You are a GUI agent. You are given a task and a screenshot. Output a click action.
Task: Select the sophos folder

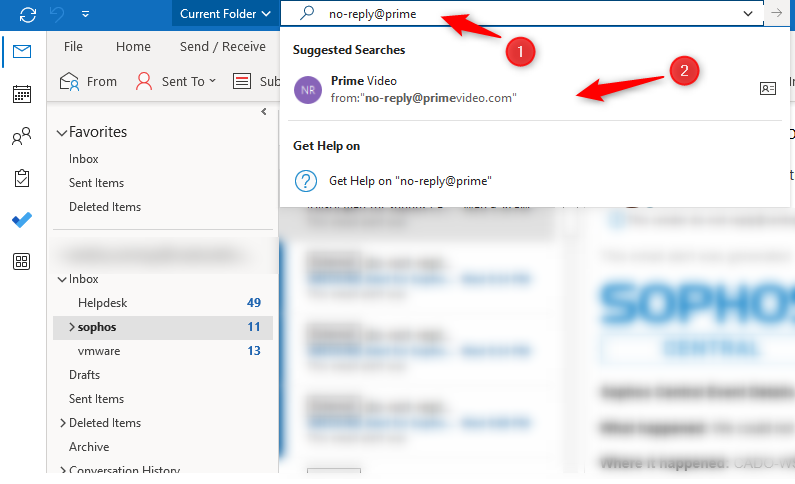pos(163,327)
